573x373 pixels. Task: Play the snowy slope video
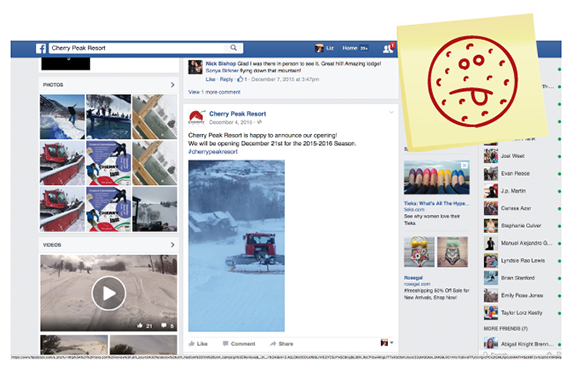[x=109, y=293]
